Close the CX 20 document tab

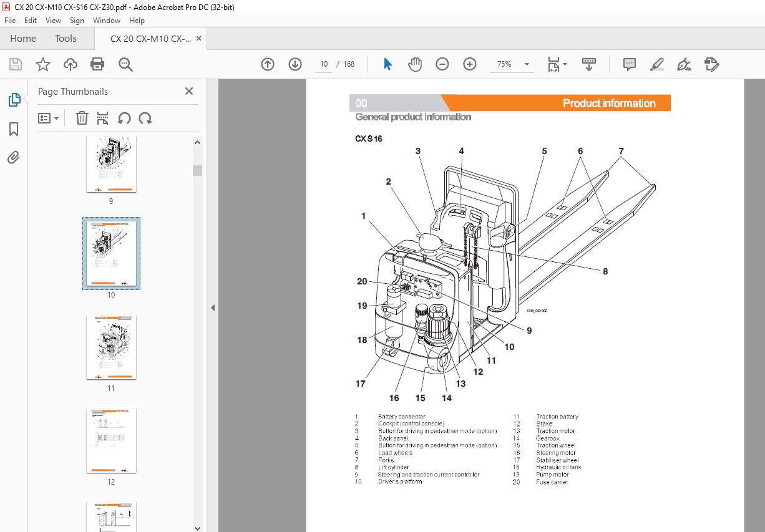[198, 39]
